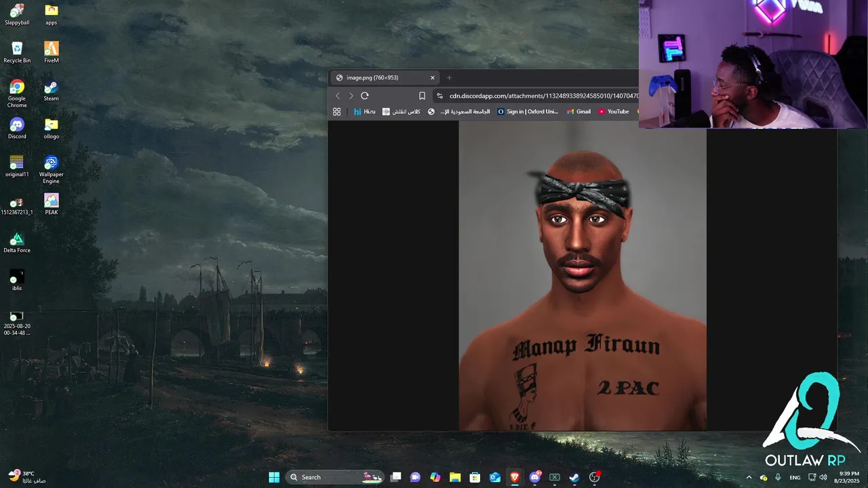Launch FiveM from the desktop
This screenshot has width=868, height=488.
tap(51, 52)
